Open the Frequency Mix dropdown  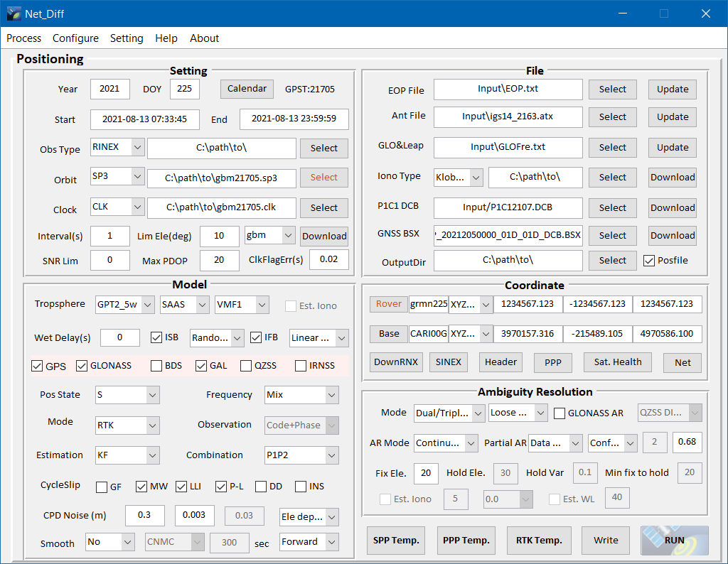point(301,395)
